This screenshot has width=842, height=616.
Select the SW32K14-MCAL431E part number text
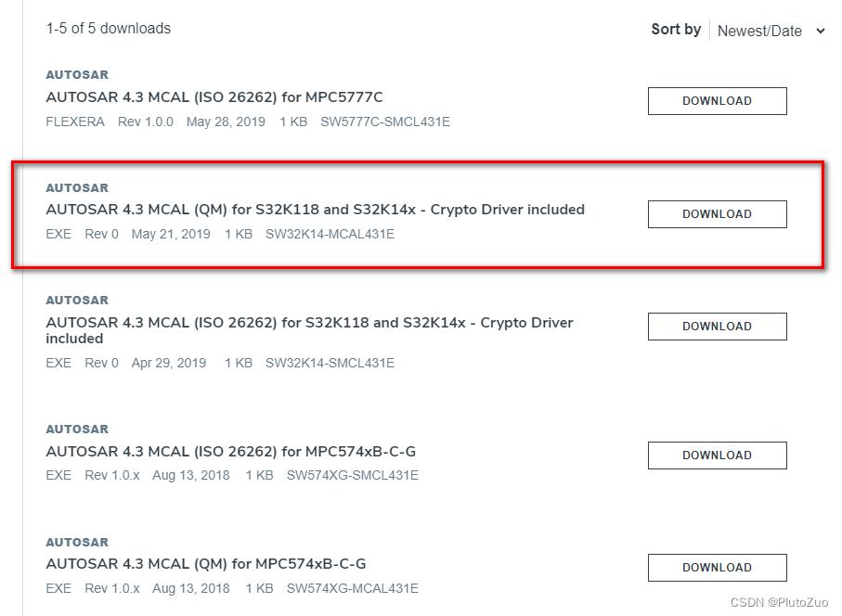(330, 234)
